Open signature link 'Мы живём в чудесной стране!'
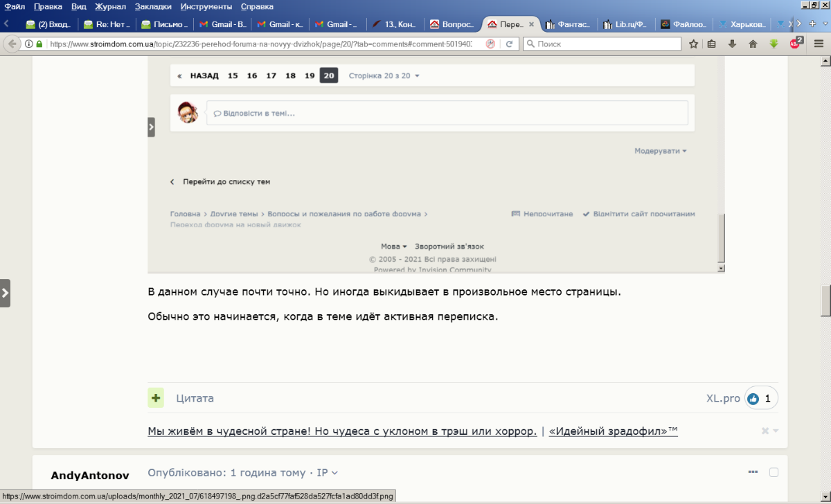 (x=342, y=431)
